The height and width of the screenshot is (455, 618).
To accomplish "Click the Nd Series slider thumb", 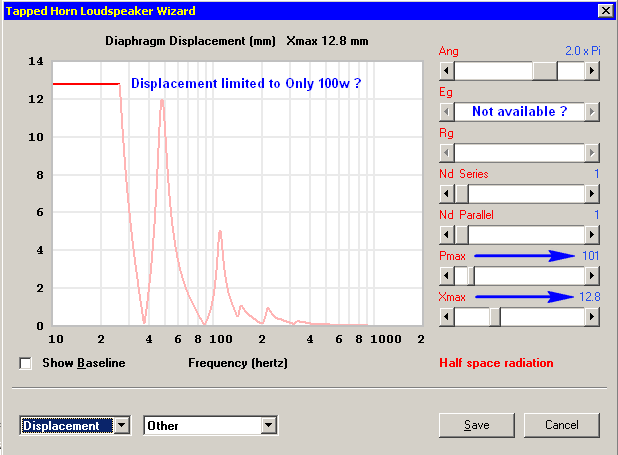I will coord(462,194).
